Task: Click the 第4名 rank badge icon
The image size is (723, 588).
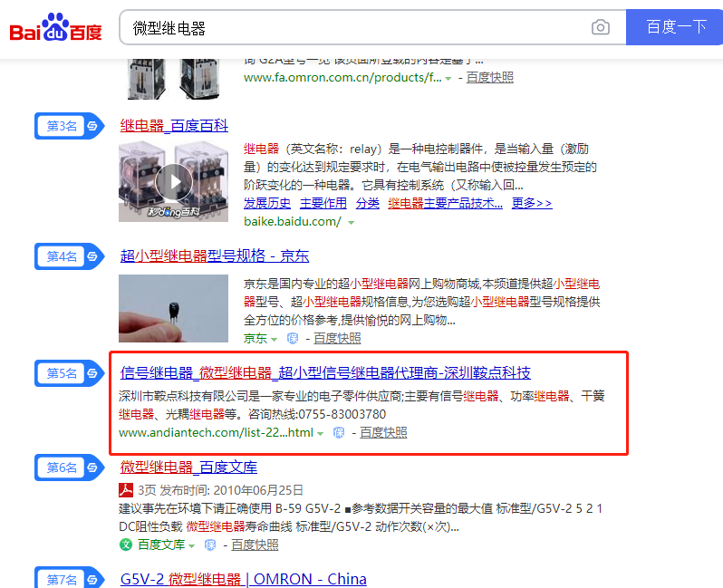Action: click(69, 256)
